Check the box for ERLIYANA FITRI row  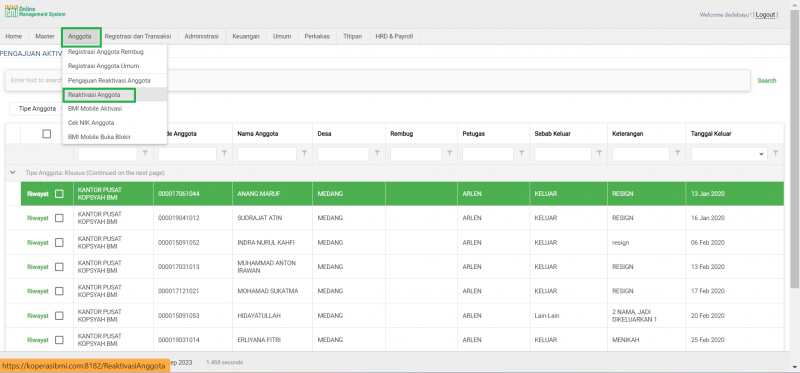point(59,340)
